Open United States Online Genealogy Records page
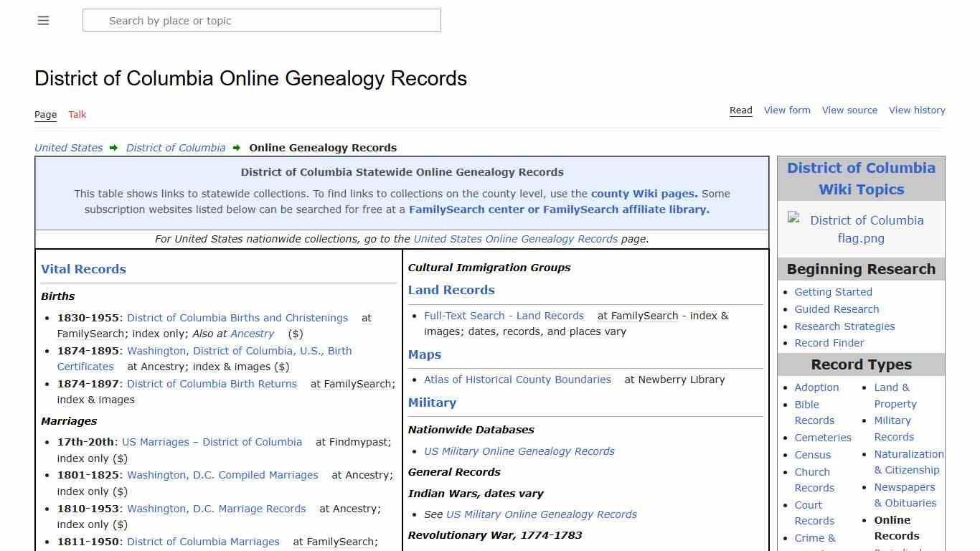This screenshot has height=551, width=980. (x=515, y=239)
